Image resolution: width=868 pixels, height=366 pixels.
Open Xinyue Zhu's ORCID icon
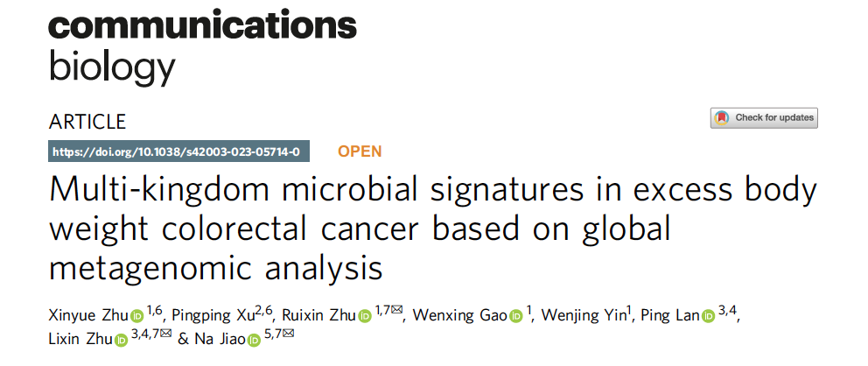coord(136,316)
